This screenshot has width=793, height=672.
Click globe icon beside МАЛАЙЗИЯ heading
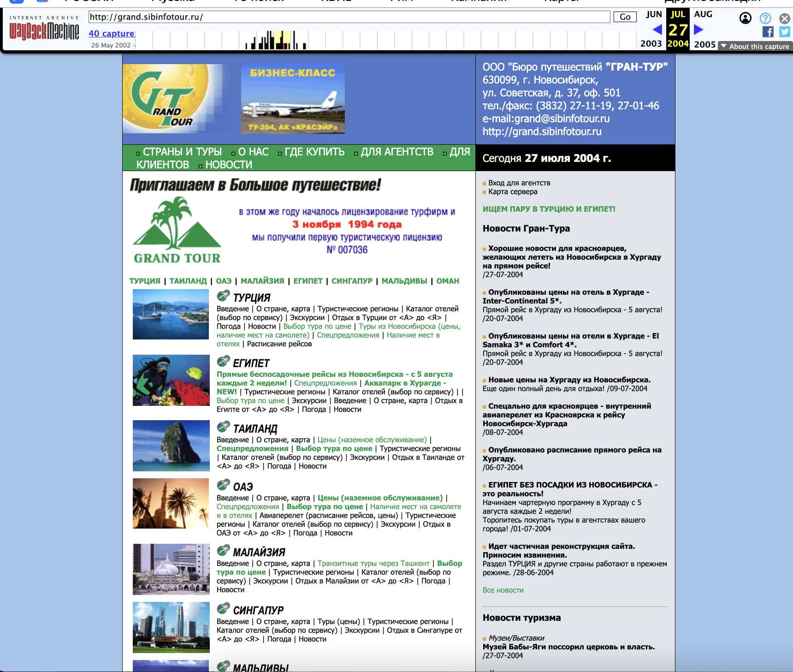coord(223,550)
